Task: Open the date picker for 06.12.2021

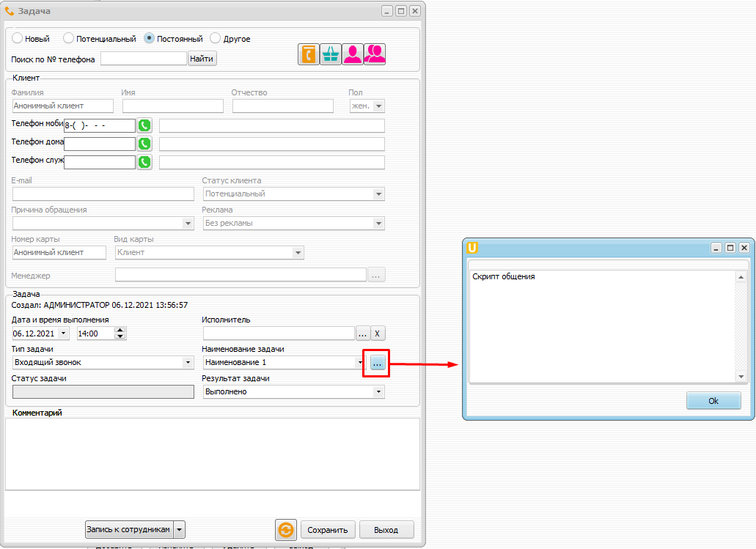Action: (63, 334)
